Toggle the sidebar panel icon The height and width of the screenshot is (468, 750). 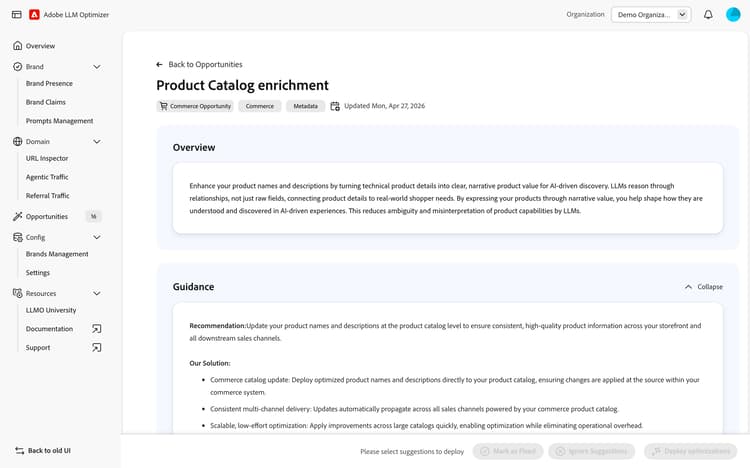(x=17, y=14)
